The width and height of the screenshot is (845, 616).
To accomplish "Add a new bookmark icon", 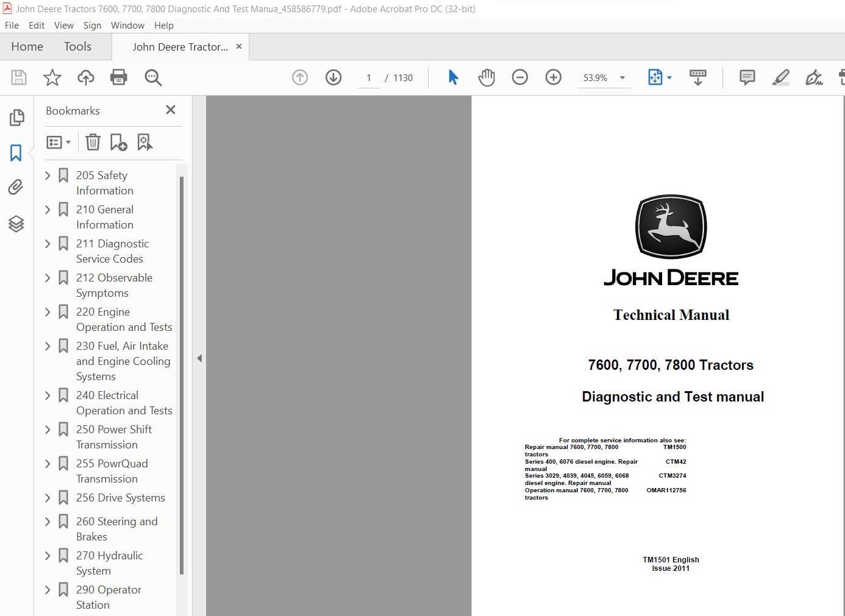I will point(118,142).
